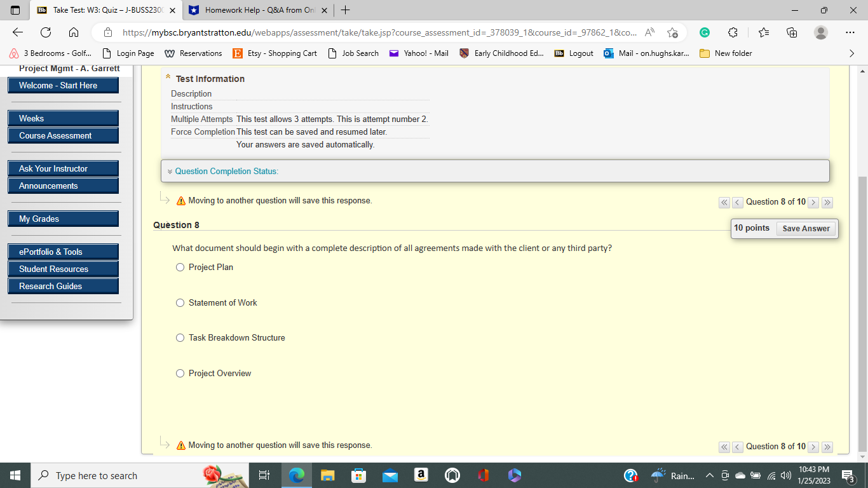This screenshot has width=868, height=488.
Task: Advance to the next question arrow
Action: click(813, 202)
